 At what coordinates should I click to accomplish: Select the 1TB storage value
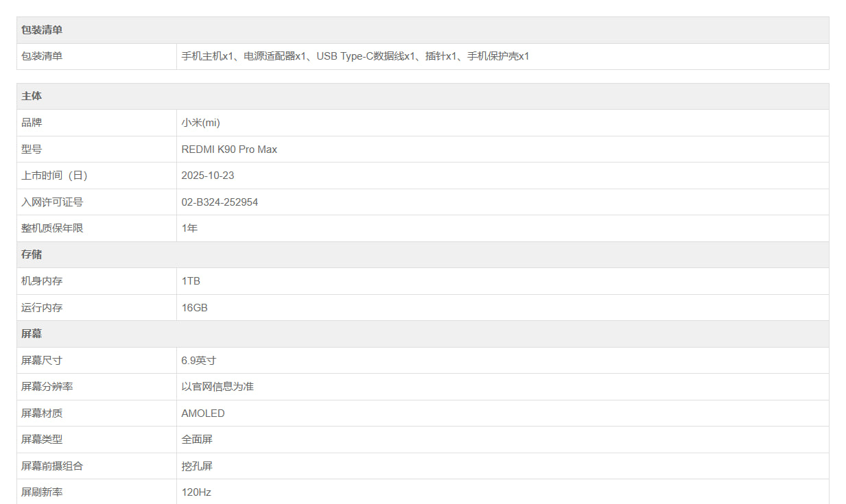click(x=191, y=281)
